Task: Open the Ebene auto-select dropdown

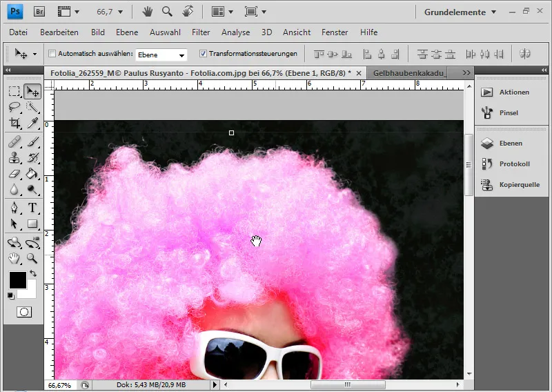Action: [x=161, y=54]
